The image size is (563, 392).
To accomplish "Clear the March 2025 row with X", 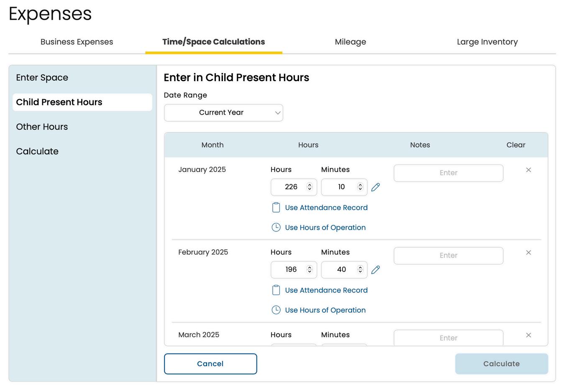I will (528, 335).
